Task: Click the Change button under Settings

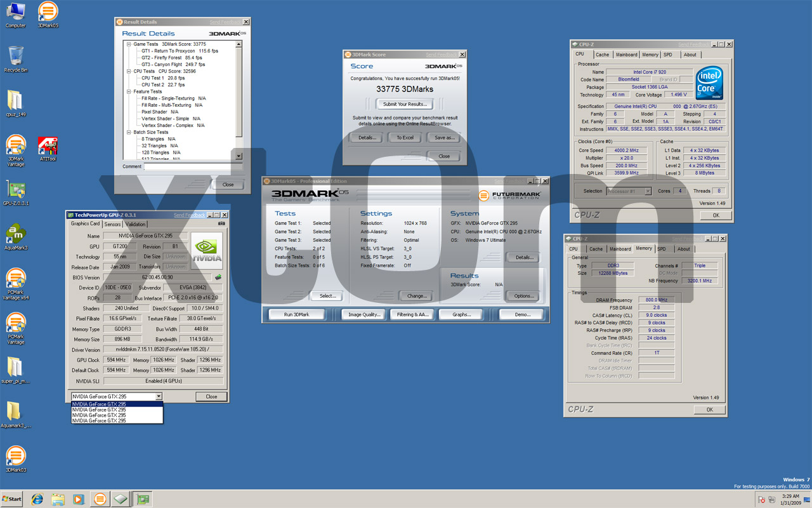Action: click(x=417, y=296)
